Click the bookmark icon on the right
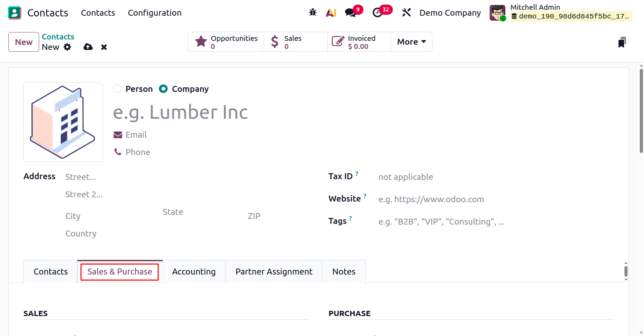The width and height of the screenshot is (644, 336). [x=622, y=42]
